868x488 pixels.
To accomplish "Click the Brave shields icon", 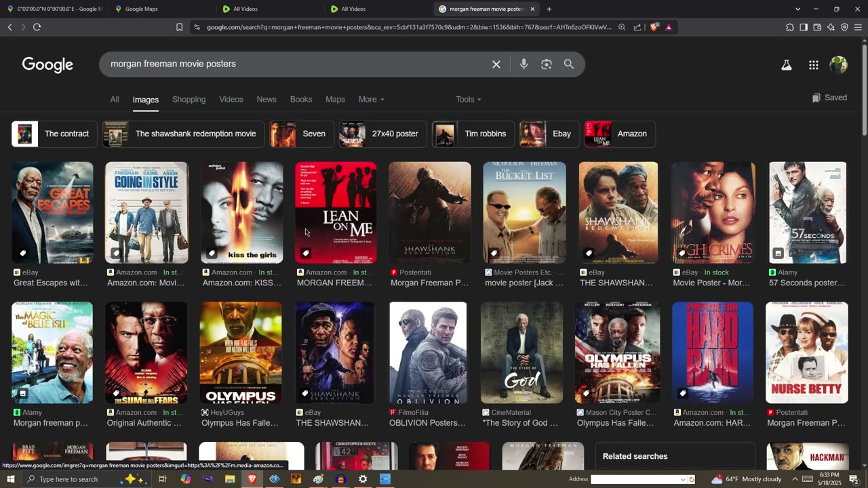I will [x=654, y=27].
